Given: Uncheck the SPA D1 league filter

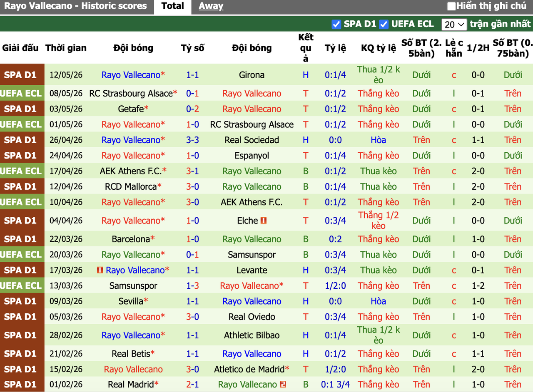Looking at the screenshot, I should coord(336,24).
